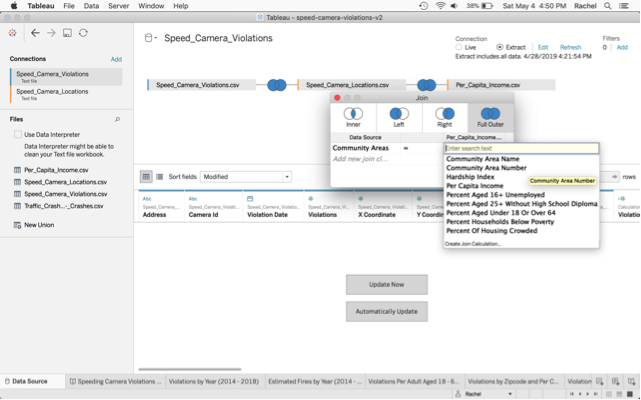The height and width of the screenshot is (400, 641).
Task: Switch to Violations by Year (2014 - 2018) tab
Action: (x=213, y=381)
